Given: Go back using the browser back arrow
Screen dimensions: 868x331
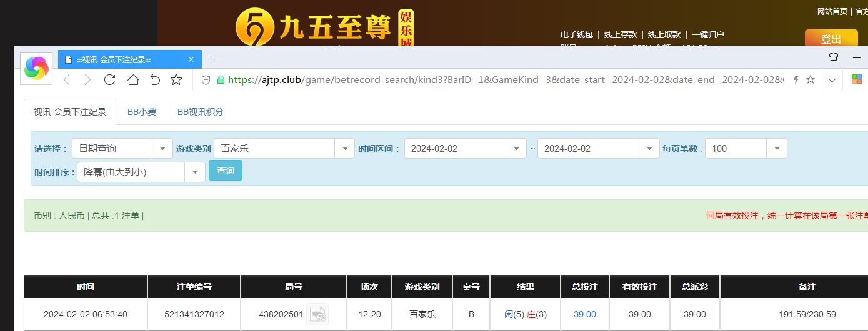Looking at the screenshot, I should (x=67, y=79).
